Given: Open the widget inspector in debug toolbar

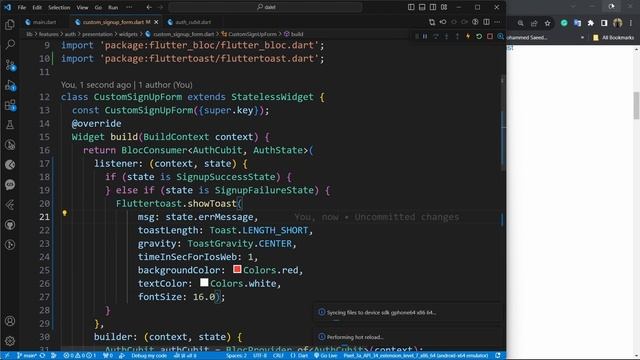Looking at the screenshot, I should click(x=500, y=36).
